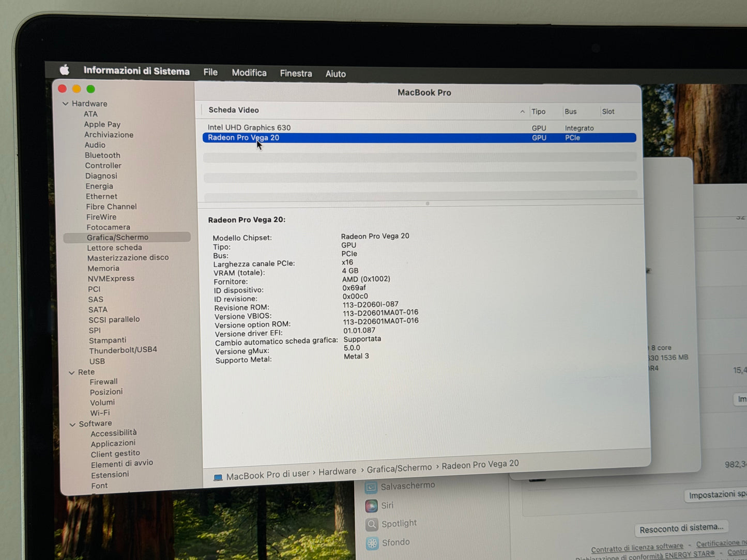Select NVMExpress in the sidebar
The height and width of the screenshot is (560, 747).
tap(111, 278)
